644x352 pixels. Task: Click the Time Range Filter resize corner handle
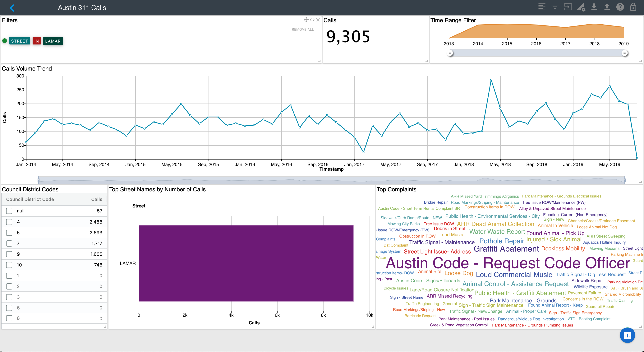click(x=641, y=61)
